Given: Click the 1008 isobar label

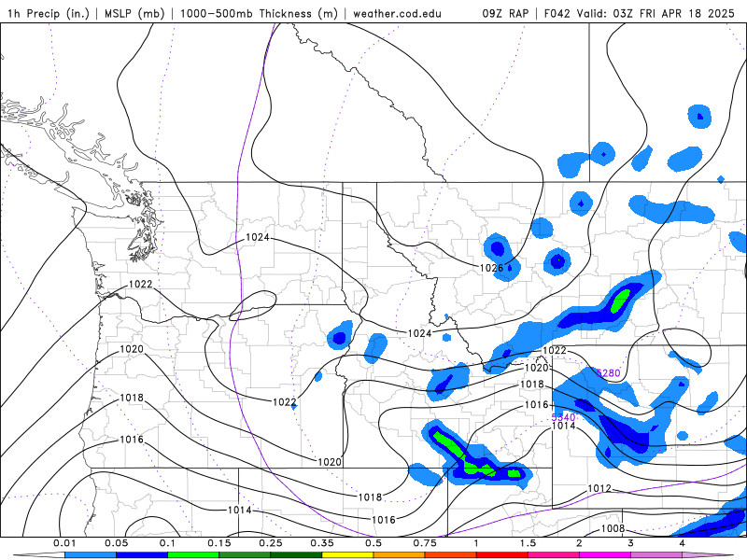Looking at the screenshot, I should tap(613, 528).
